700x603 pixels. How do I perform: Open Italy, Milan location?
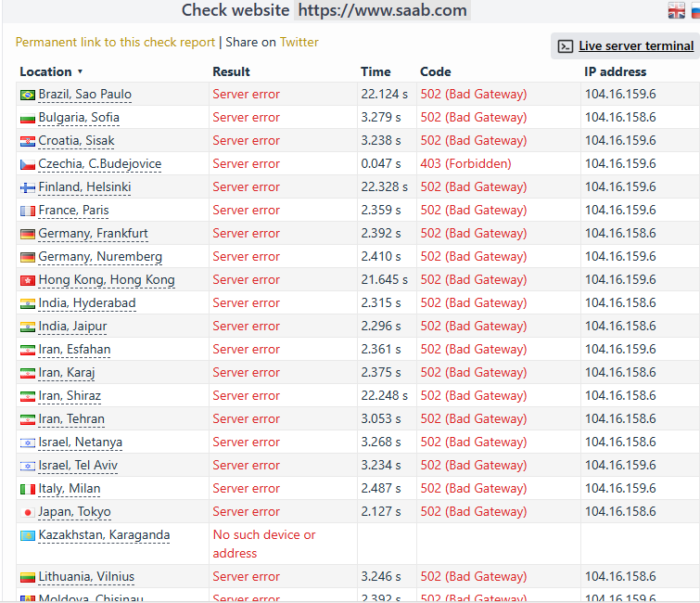tap(70, 489)
